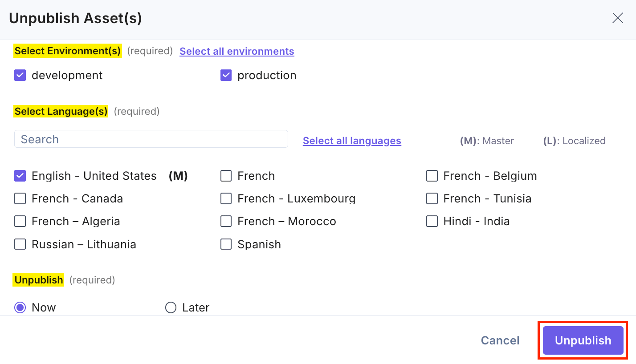Click the Cancel button
This screenshot has width=636, height=364.
click(500, 340)
